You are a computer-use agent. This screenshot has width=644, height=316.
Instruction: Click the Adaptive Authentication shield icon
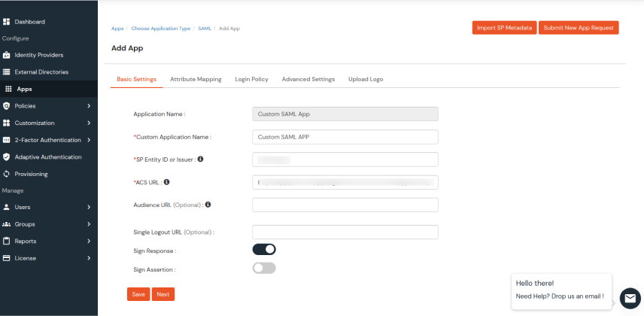[x=6, y=157]
